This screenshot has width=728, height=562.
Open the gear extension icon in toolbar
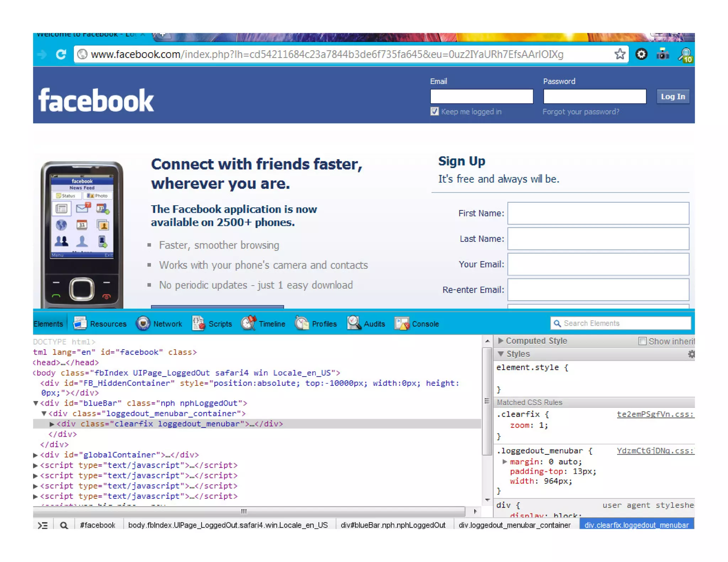(641, 54)
